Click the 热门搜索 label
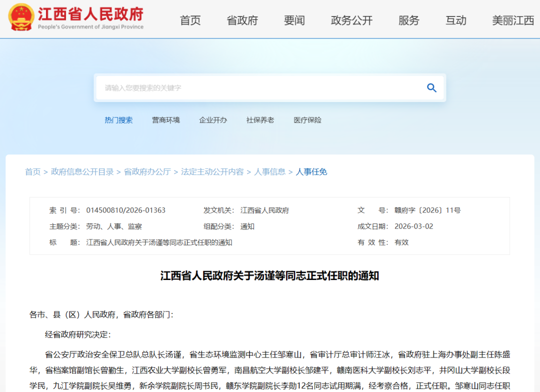The image size is (540, 392). tap(118, 120)
